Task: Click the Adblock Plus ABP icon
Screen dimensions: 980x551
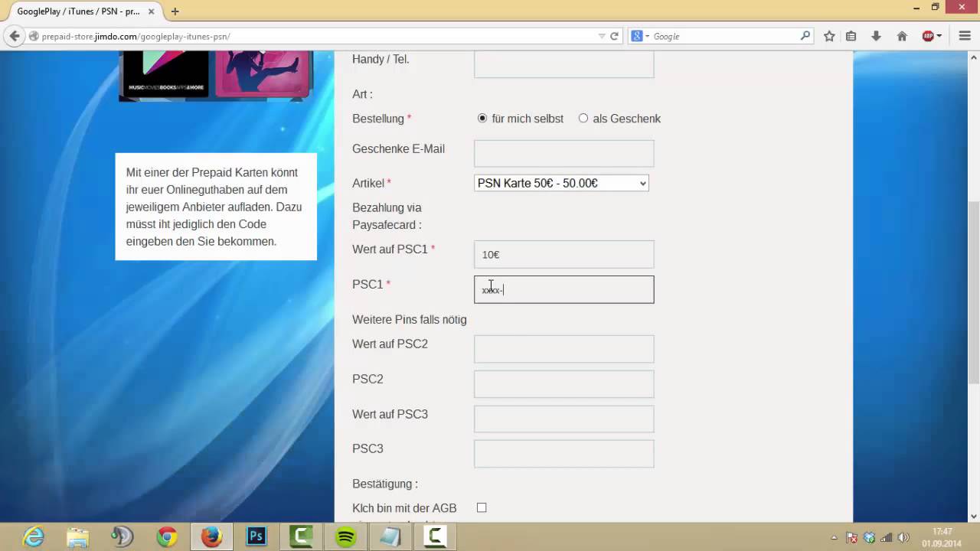Action: 928,36
